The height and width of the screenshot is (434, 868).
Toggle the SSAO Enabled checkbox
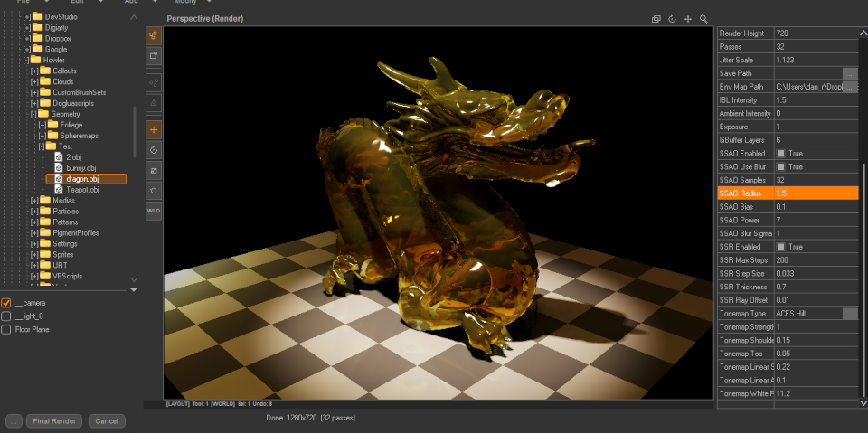(x=780, y=154)
